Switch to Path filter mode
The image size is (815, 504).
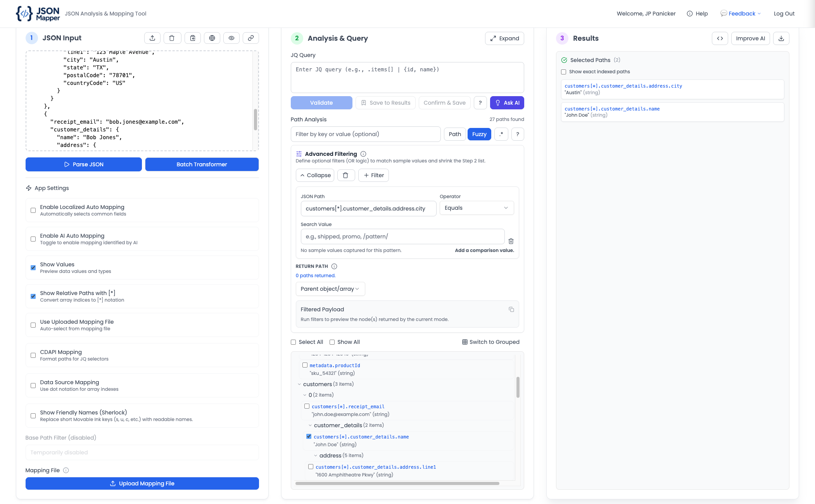[x=455, y=134]
